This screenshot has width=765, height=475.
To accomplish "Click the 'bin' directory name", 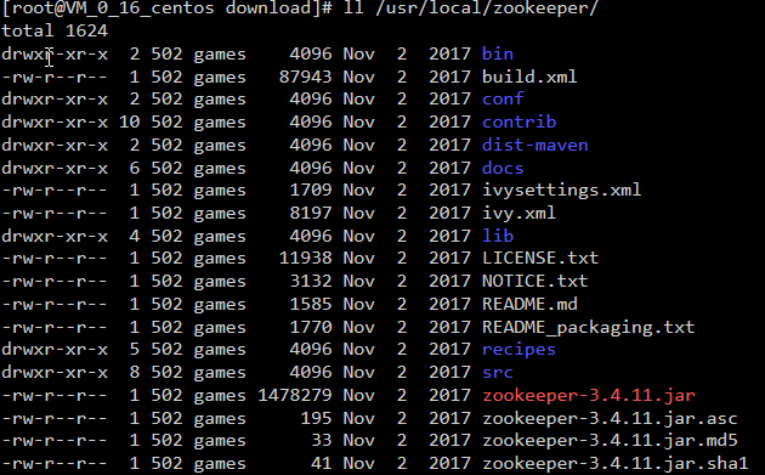I will (498, 54).
